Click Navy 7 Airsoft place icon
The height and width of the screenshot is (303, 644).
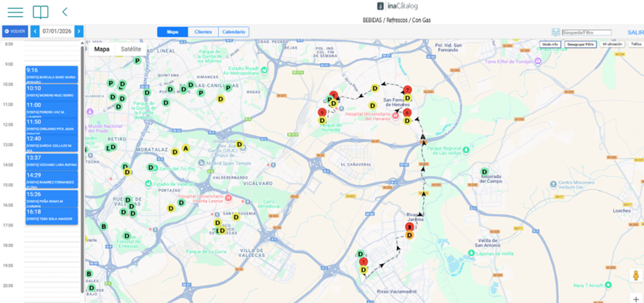608,285
